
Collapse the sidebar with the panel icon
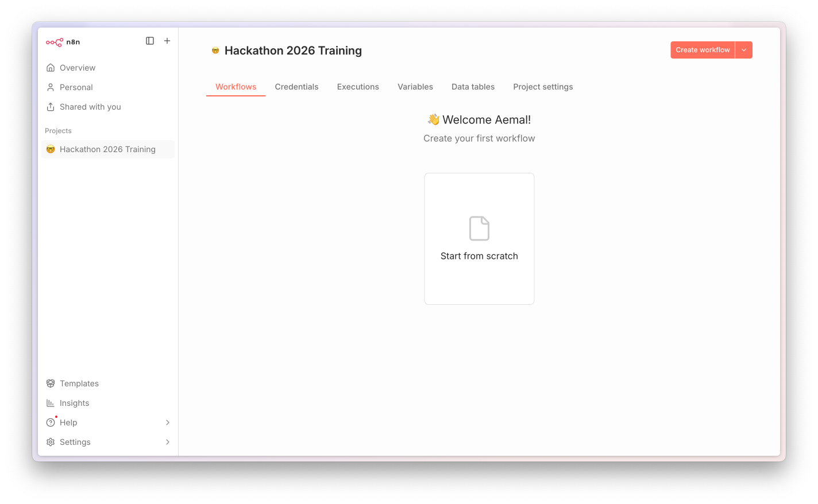click(150, 41)
